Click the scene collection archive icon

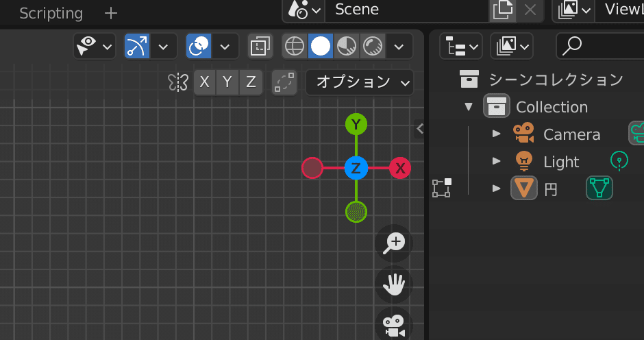point(469,79)
